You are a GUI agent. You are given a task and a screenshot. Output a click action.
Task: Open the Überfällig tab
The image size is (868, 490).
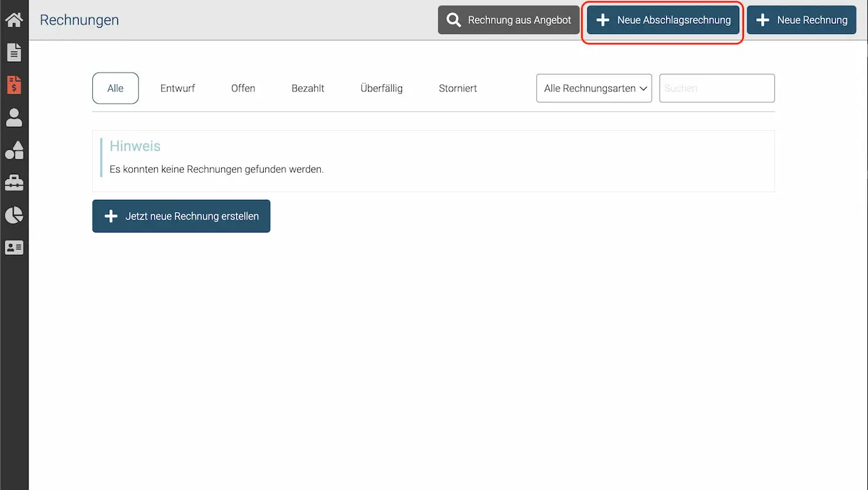pos(381,88)
